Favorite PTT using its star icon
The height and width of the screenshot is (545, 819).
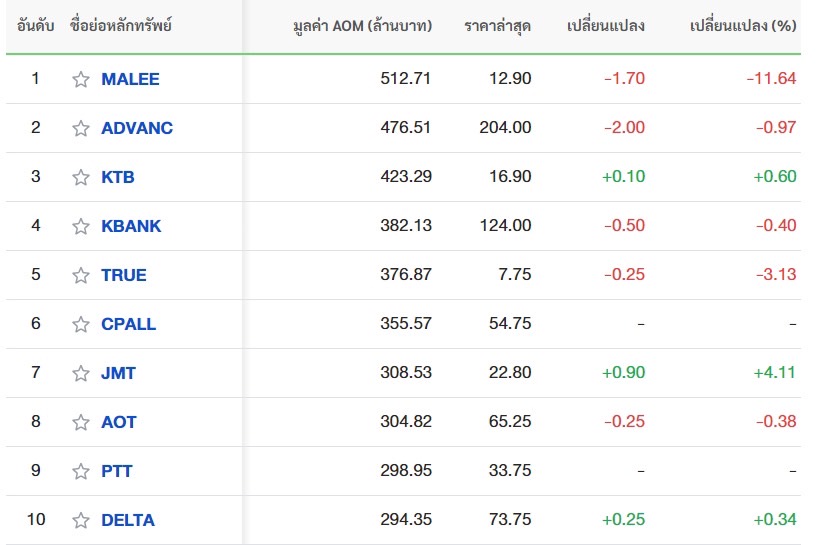coord(80,471)
